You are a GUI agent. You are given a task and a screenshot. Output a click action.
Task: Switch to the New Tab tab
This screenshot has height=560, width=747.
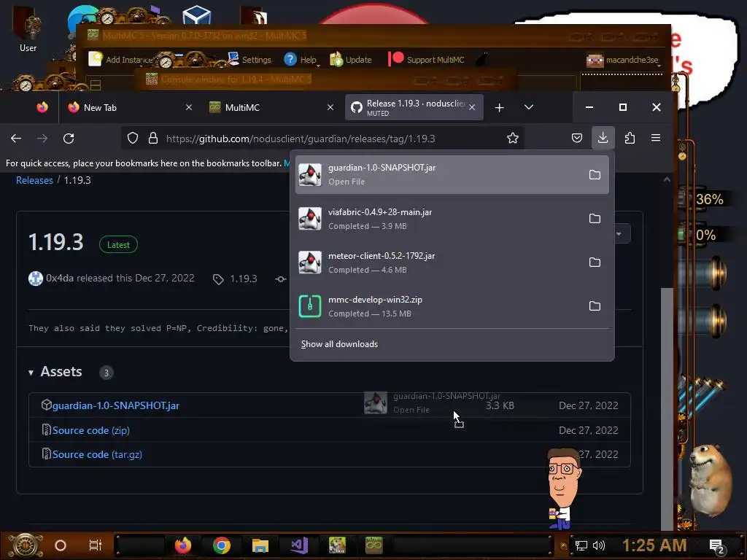pyautogui.click(x=131, y=108)
